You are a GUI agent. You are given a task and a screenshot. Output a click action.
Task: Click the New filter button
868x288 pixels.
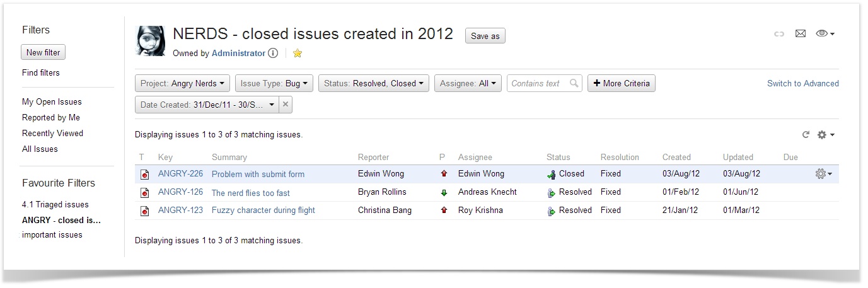click(43, 52)
